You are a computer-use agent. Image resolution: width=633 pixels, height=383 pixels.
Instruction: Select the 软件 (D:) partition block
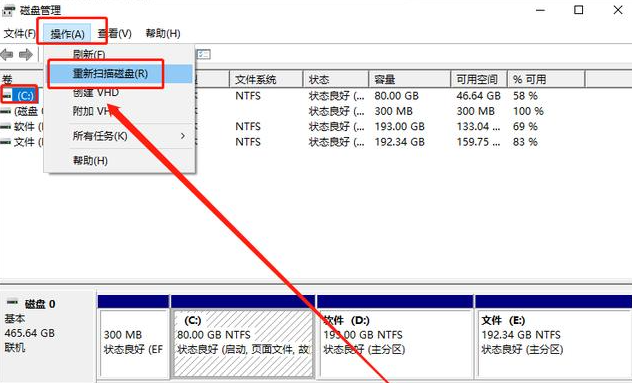tap(396, 342)
